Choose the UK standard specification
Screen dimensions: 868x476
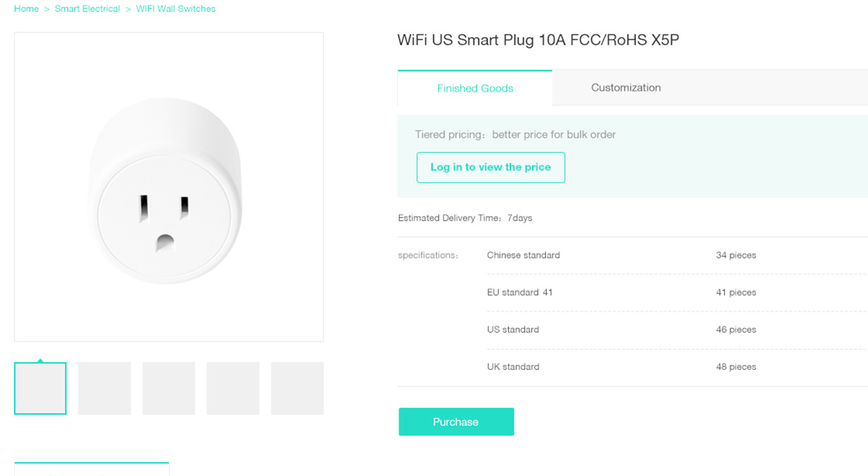[513, 367]
